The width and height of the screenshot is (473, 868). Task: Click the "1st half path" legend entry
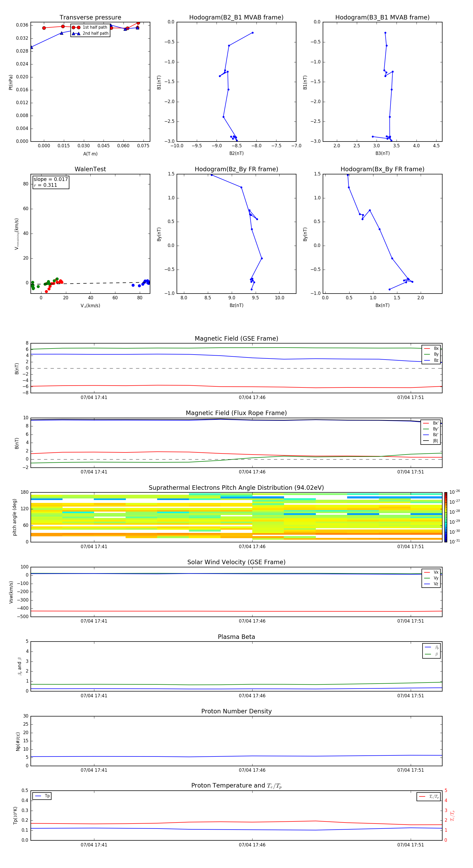click(90, 27)
